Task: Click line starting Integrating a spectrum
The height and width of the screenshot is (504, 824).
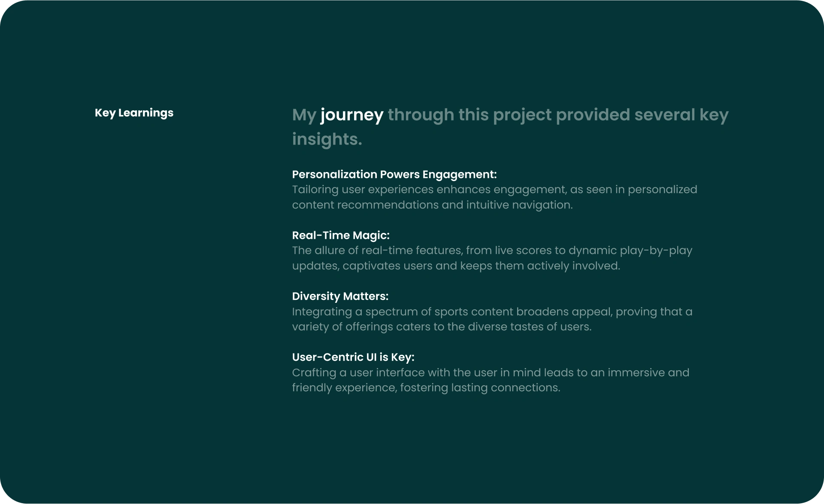Action: pos(492,312)
